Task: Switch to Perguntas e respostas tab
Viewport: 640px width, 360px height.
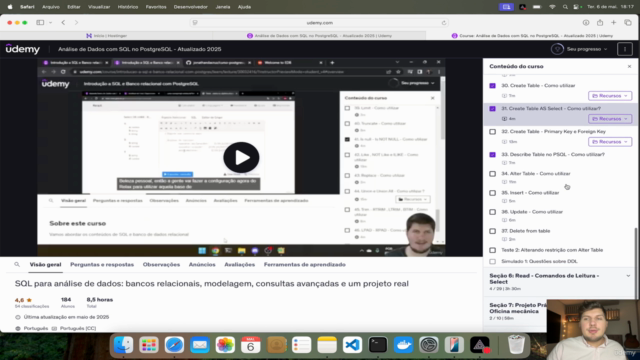Action: click(102, 264)
